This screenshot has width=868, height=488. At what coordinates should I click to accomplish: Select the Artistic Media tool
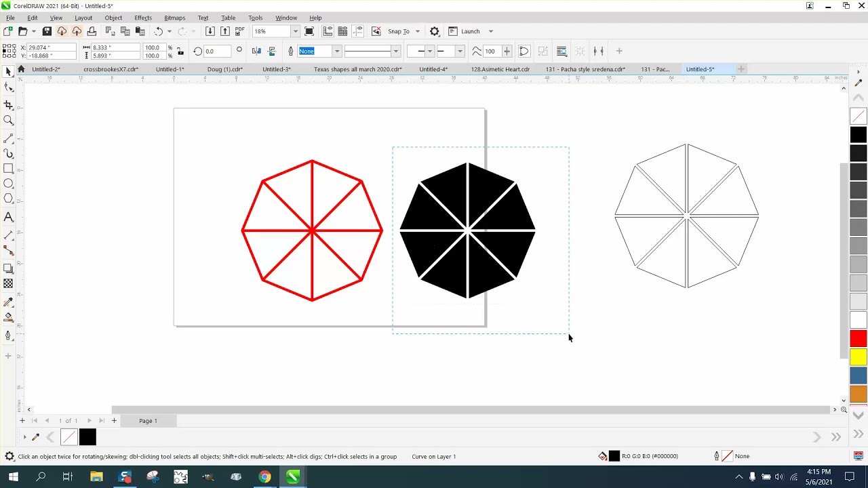tap(8, 154)
